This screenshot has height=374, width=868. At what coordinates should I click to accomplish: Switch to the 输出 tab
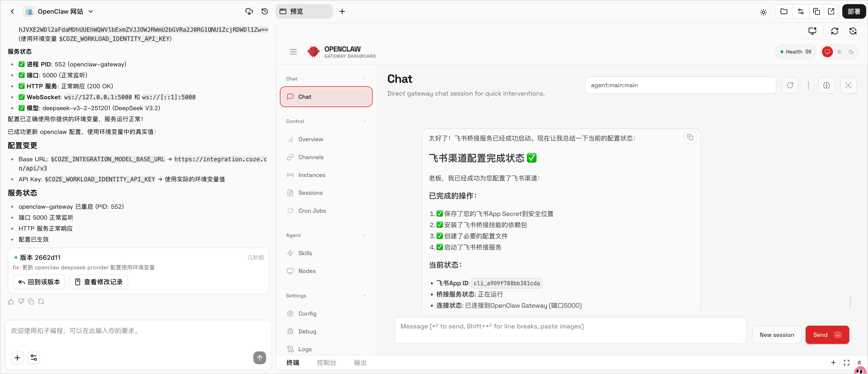point(360,363)
